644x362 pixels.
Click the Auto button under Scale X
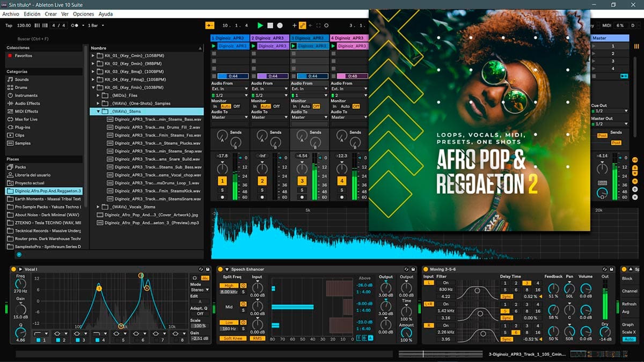pyautogui.click(x=629, y=339)
